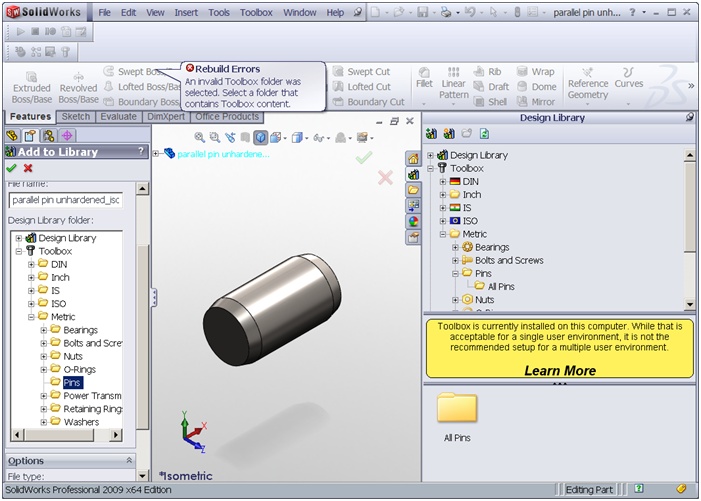Select the Wrap tool
Viewport: 701px width, 501px height.
tap(536, 72)
